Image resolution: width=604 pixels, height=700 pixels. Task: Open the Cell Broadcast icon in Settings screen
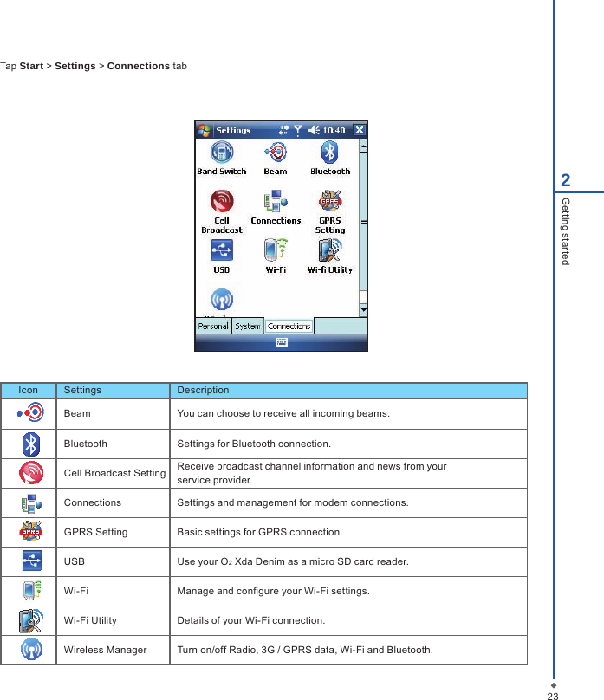click(222, 201)
